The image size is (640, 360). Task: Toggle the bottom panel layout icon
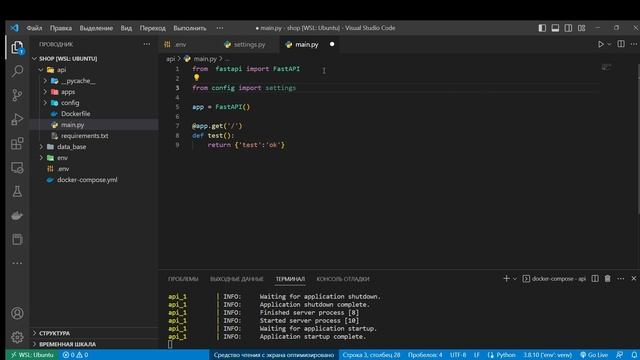click(555, 28)
